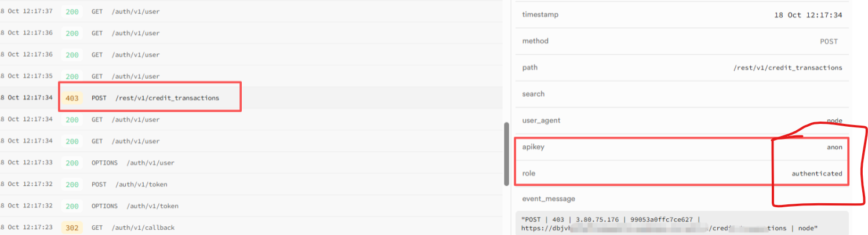
Task: Click the apikey value anon
Action: 834,147
